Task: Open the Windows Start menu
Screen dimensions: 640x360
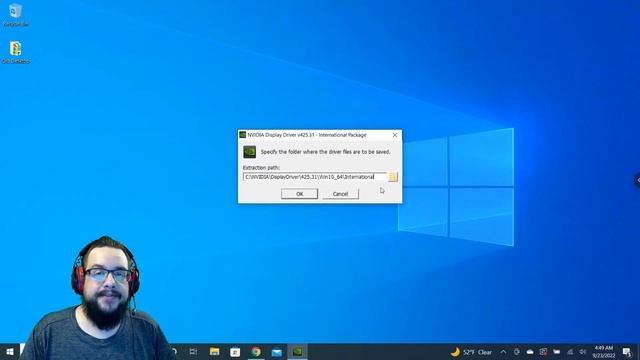Action: point(10,352)
